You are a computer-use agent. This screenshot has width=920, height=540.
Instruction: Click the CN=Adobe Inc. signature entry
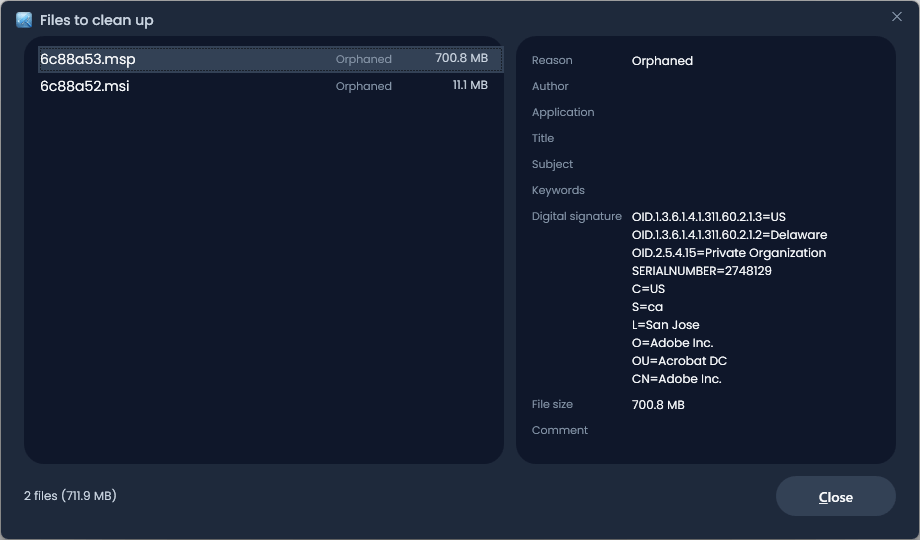pos(676,379)
